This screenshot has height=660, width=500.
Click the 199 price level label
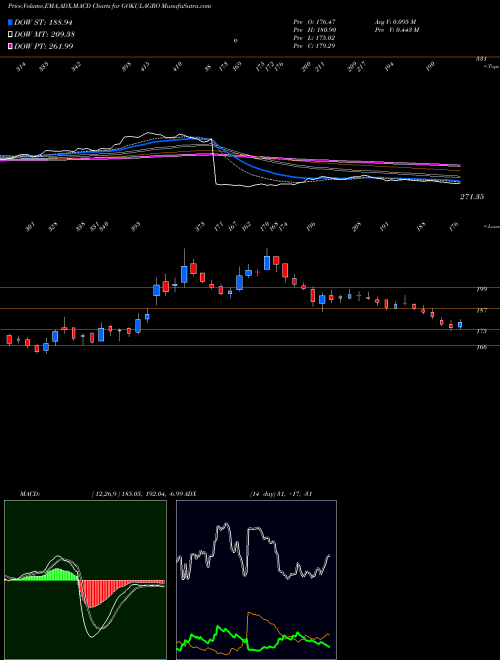coord(481,289)
